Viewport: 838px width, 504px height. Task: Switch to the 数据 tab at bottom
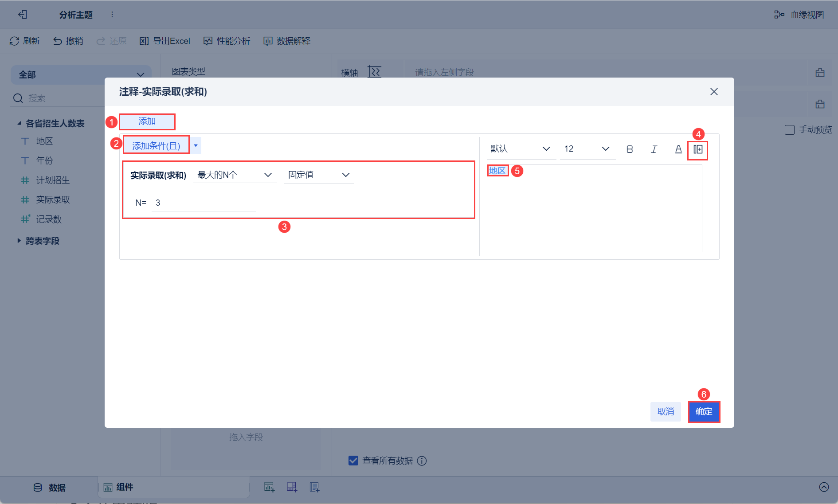(x=50, y=488)
